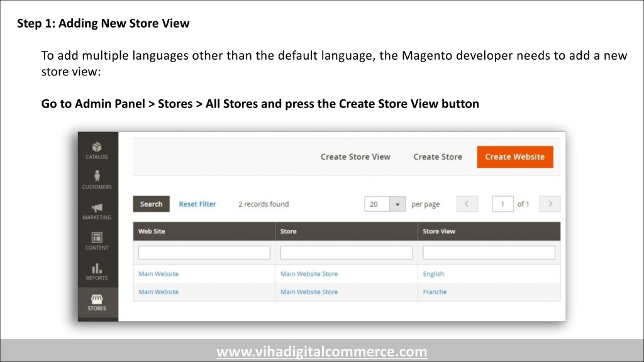Open the per page dropdown arrow

click(x=397, y=204)
